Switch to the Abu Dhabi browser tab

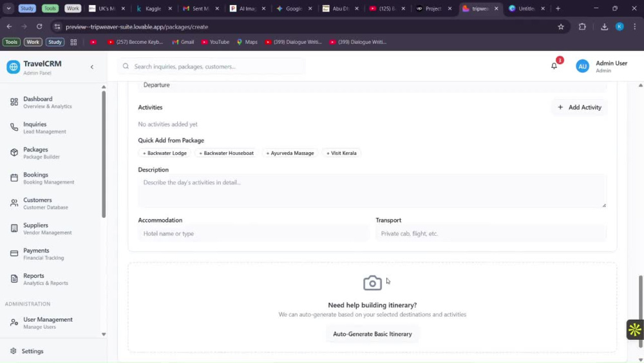pos(340,8)
